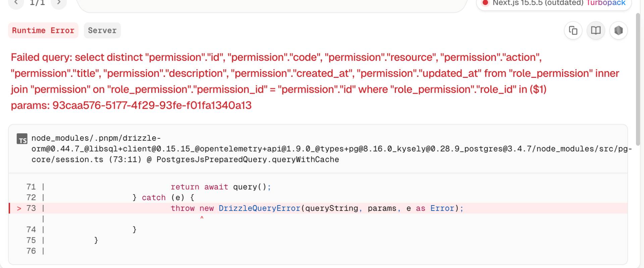Click the 1/1 error counter
644x268 pixels.
[37, 3]
